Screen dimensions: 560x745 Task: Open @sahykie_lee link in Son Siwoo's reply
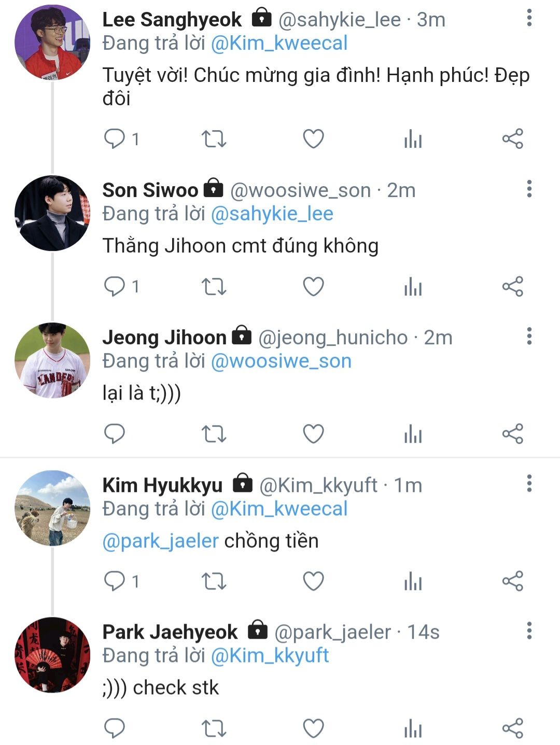click(x=272, y=214)
